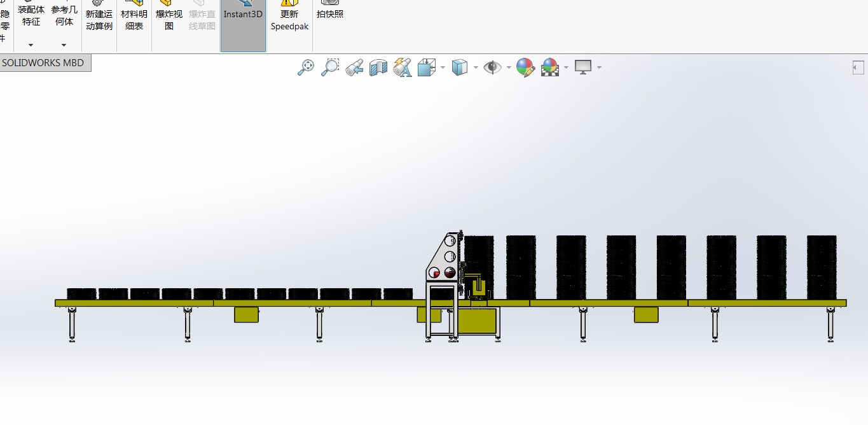The height and width of the screenshot is (425, 868).
Task: Click 更新 Speedpak in the ribbon
Action: click(289, 20)
